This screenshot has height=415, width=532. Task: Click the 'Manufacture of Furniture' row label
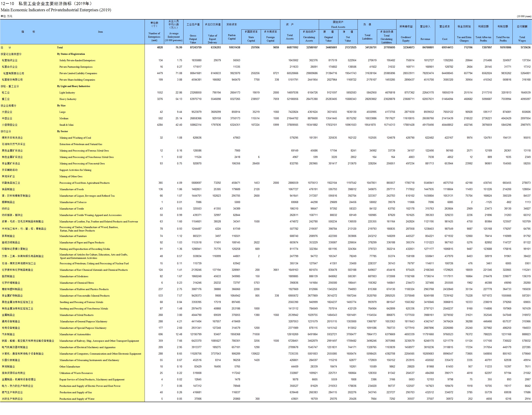coord(73,236)
